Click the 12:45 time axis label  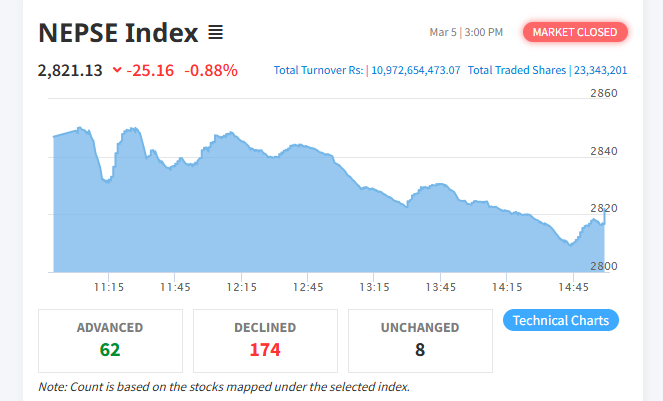[x=308, y=287]
